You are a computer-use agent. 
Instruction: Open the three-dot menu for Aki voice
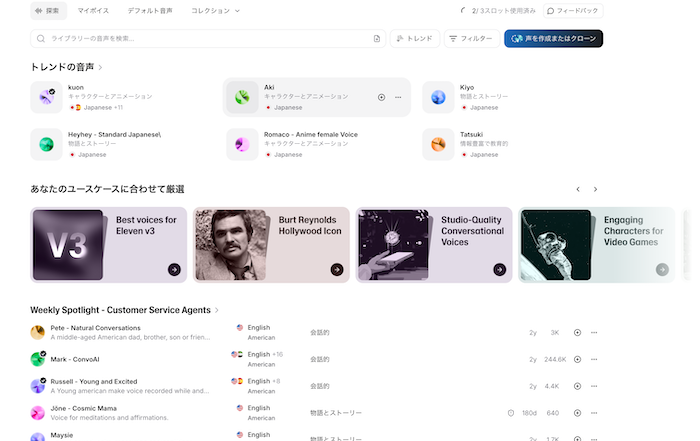tap(398, 97)
